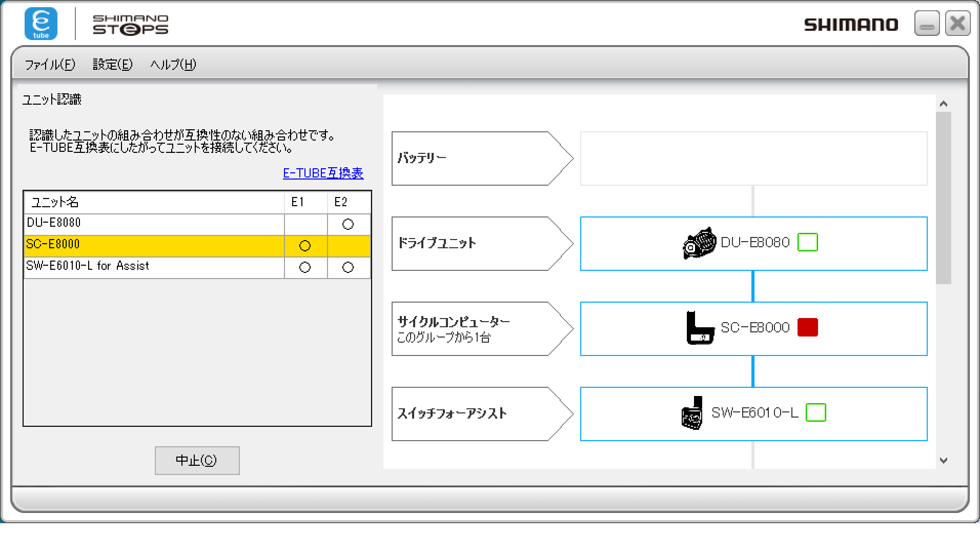This screenshot has width=980, height=554.
Task: Click the E-tube app logo icon
Action: pyautogui.click(x=41, y=24)
